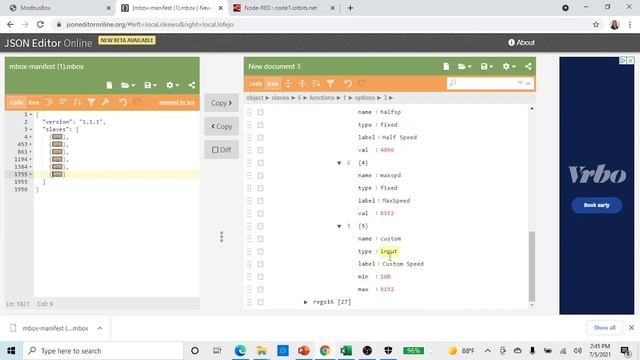Switch right panel to code mode
Screen dimensions: 640x360
click(x=256, y=84)
